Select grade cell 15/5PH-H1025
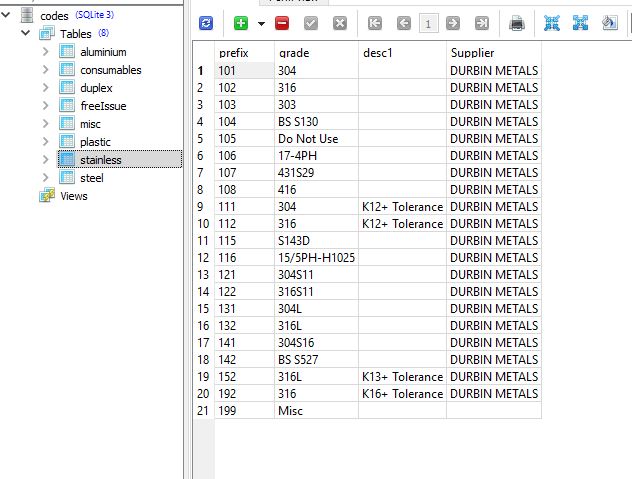The image size is (632, 479). (316, 257)
